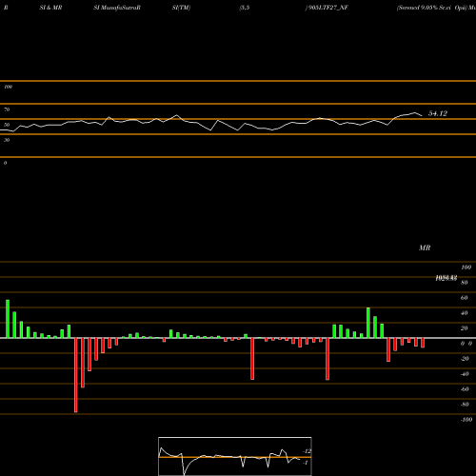
Task: Click the 'SI(TM)' header label
Action: [181, 8]
